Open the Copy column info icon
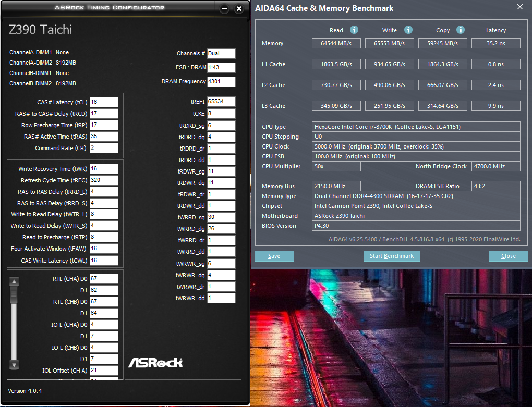 click(x=461, y=30)
